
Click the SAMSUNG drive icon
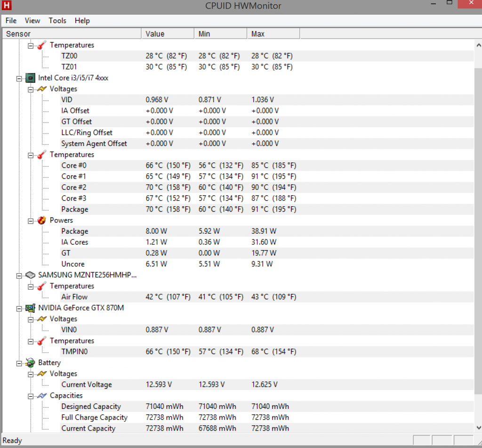30,275
